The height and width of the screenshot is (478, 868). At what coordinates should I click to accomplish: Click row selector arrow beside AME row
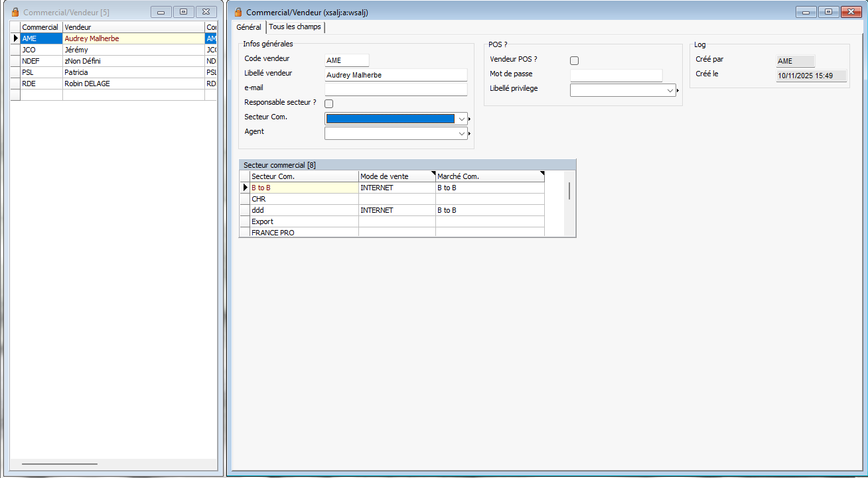[15, 38]
